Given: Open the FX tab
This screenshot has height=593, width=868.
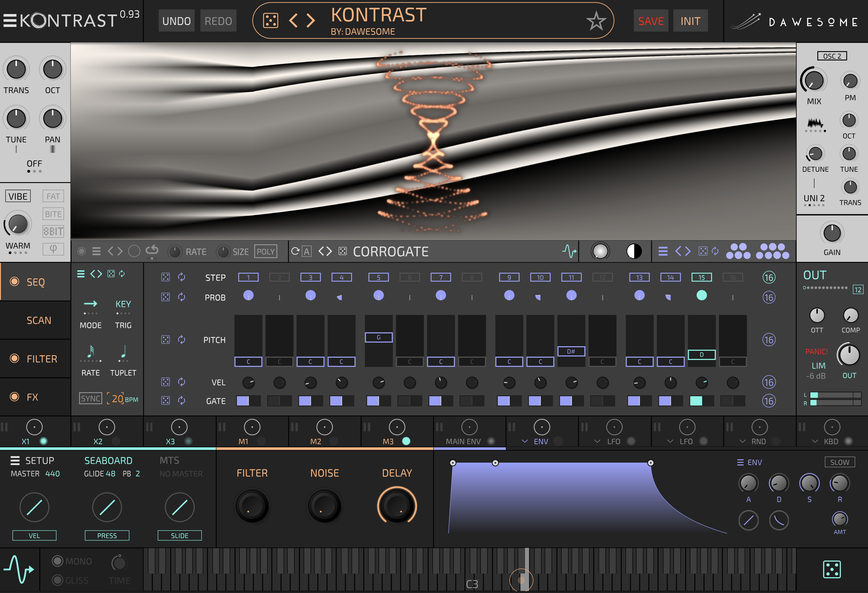Looking at the screenshot, I should click(x=32, y=397).
